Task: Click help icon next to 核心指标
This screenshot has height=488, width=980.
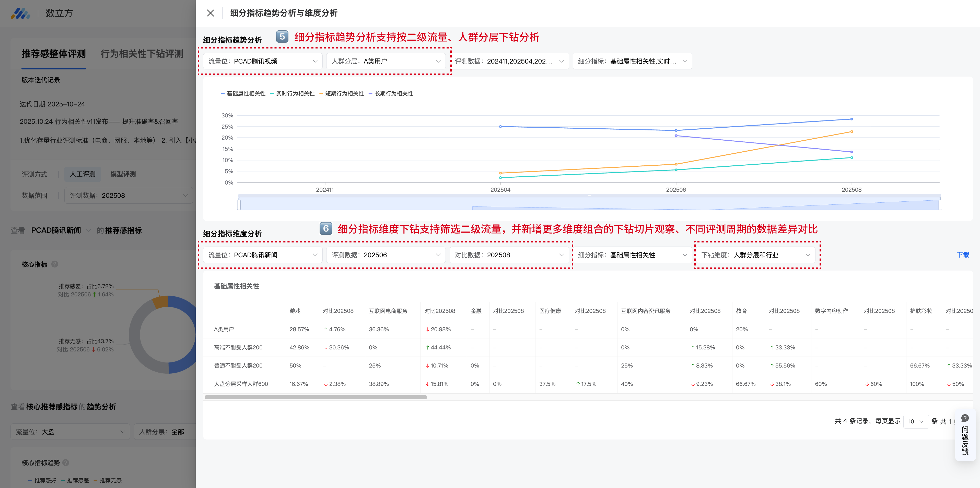Action: (55, 264)
